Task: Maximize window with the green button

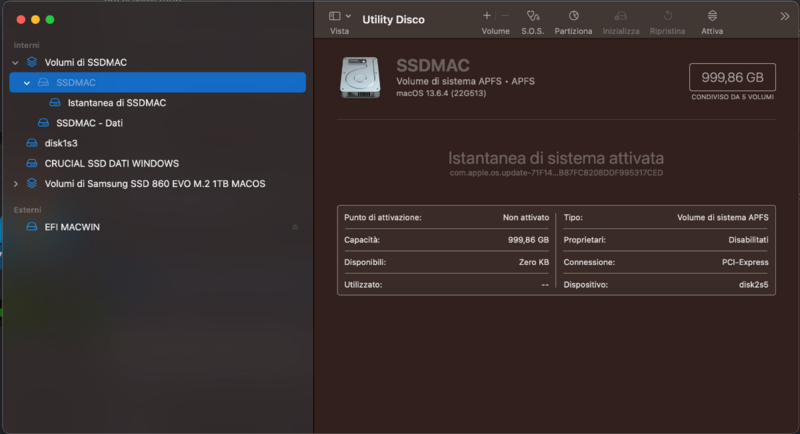Action: (x=50, y=20)
